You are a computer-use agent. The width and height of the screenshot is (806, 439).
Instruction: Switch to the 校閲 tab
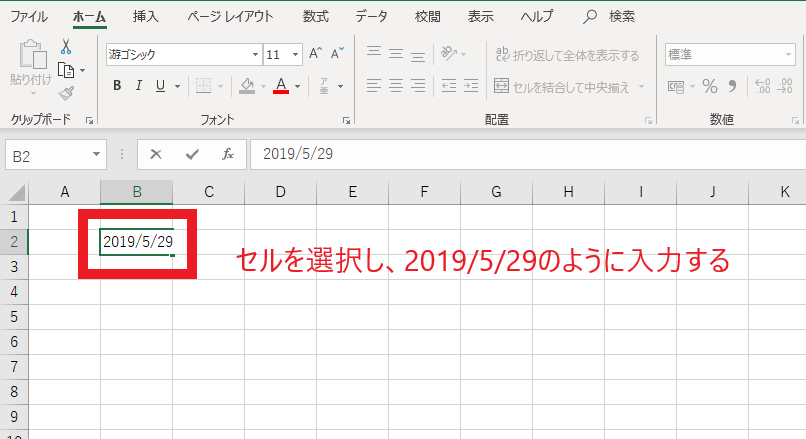tap(428, 16)
